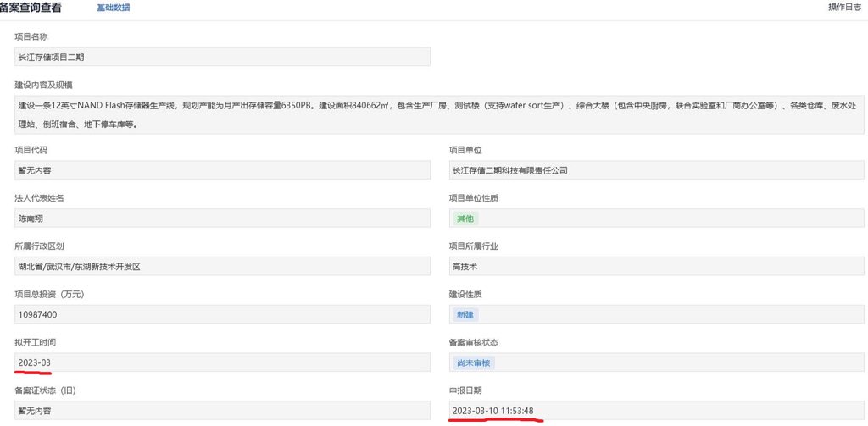This screenshot has width=868, height=426.
Task: Click the 拟开工时间 label
Action: [36, 342]
